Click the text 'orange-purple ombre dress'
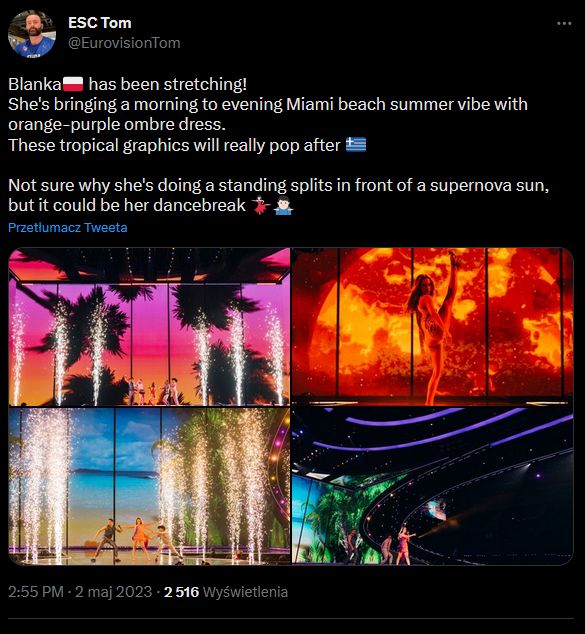This screenshot has height=634, width=585. point(115,125)
